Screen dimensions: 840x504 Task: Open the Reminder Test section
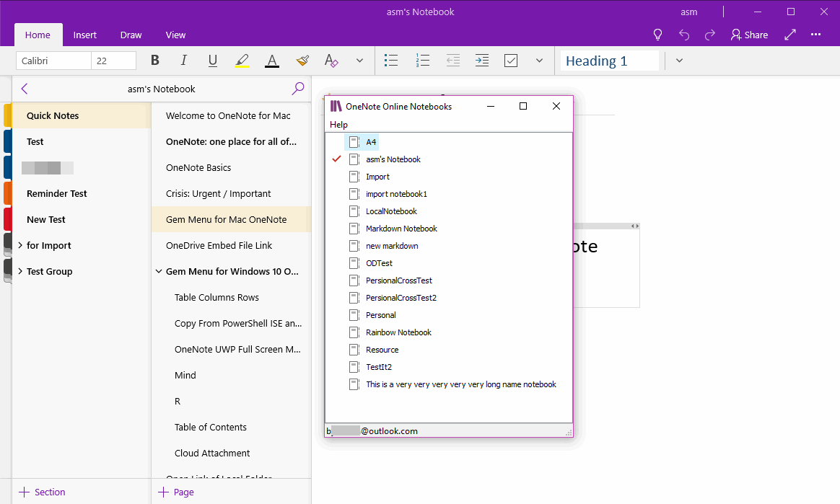(x=80, y=194)
